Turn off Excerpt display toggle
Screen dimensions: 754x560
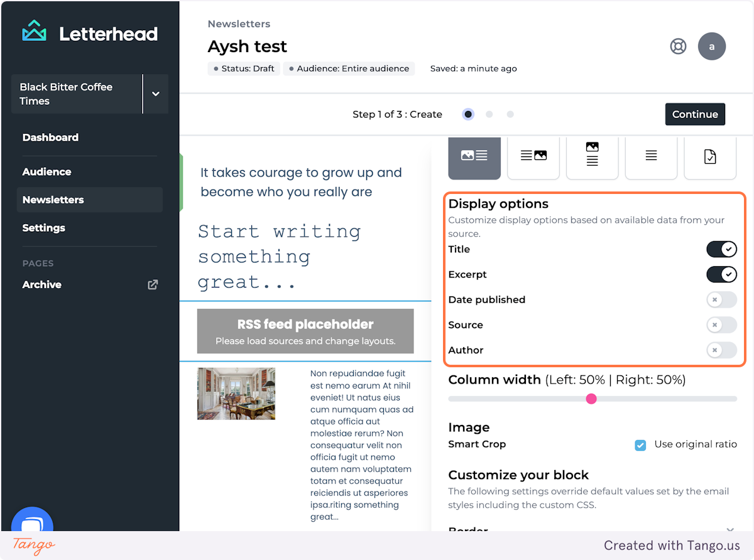click(721, 274)
